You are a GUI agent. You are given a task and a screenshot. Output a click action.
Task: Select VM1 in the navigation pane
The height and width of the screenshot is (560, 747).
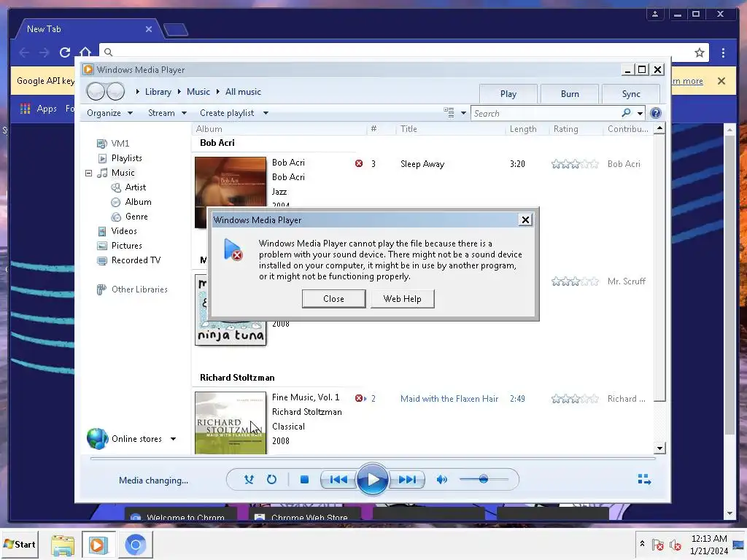coord(120,144)
